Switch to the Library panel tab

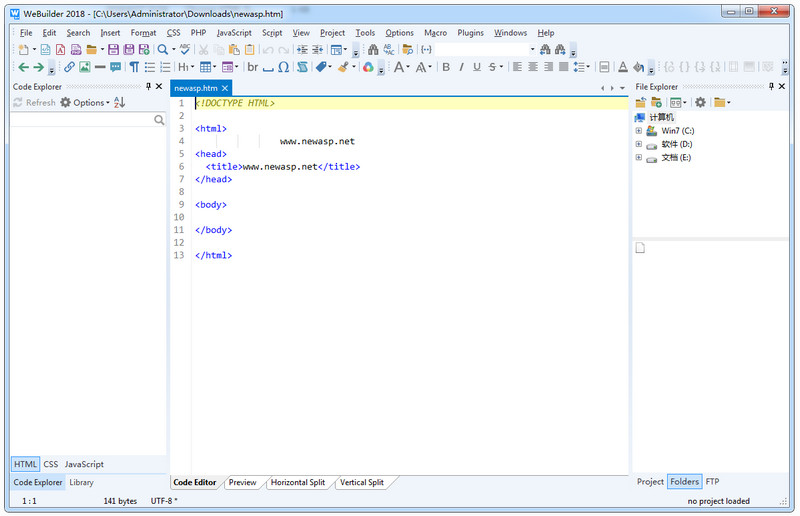(81, 482)
